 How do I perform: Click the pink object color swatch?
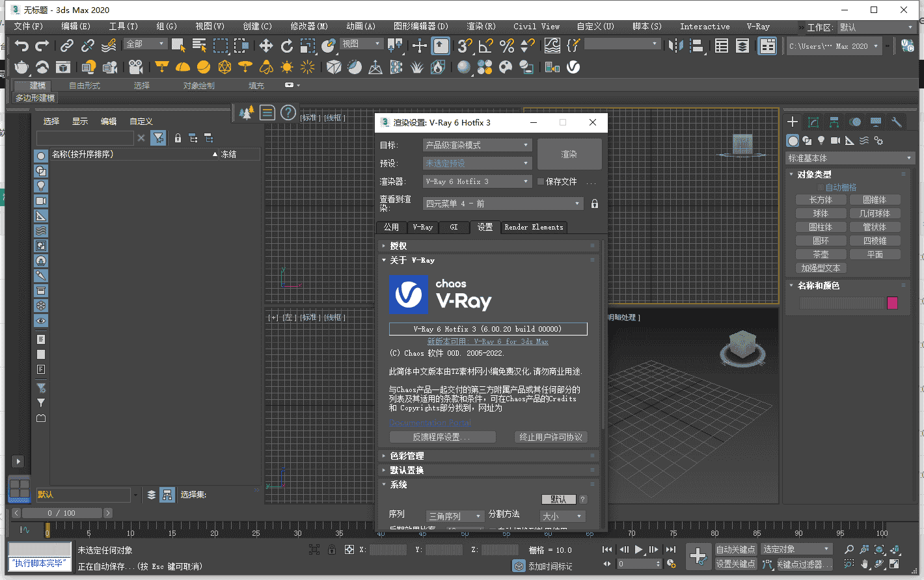click(x=893, y=302)
